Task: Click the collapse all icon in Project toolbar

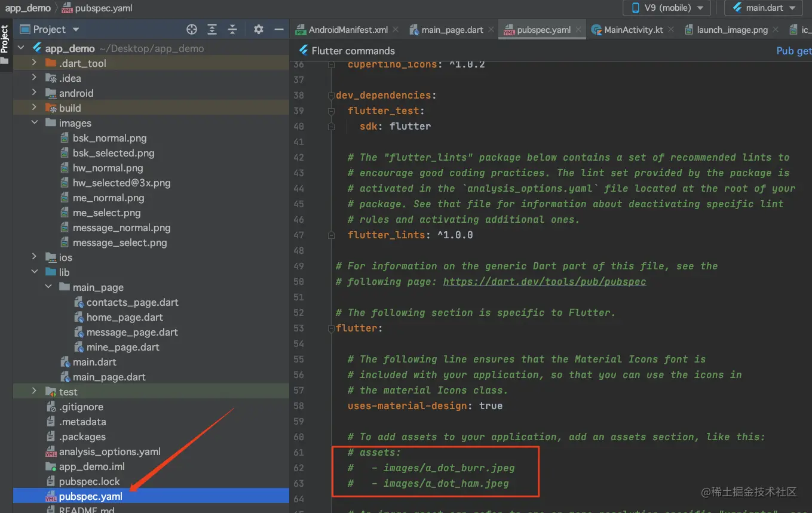Action: (x=232, y=29)
